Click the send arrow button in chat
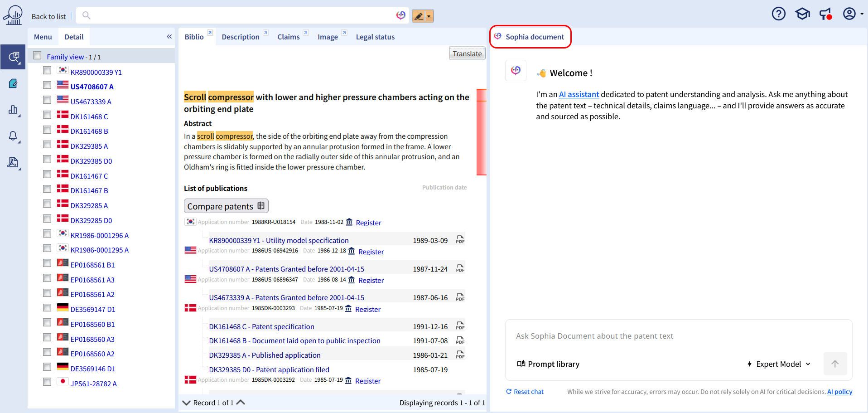 pyautogui.click(x=835, y=364)
